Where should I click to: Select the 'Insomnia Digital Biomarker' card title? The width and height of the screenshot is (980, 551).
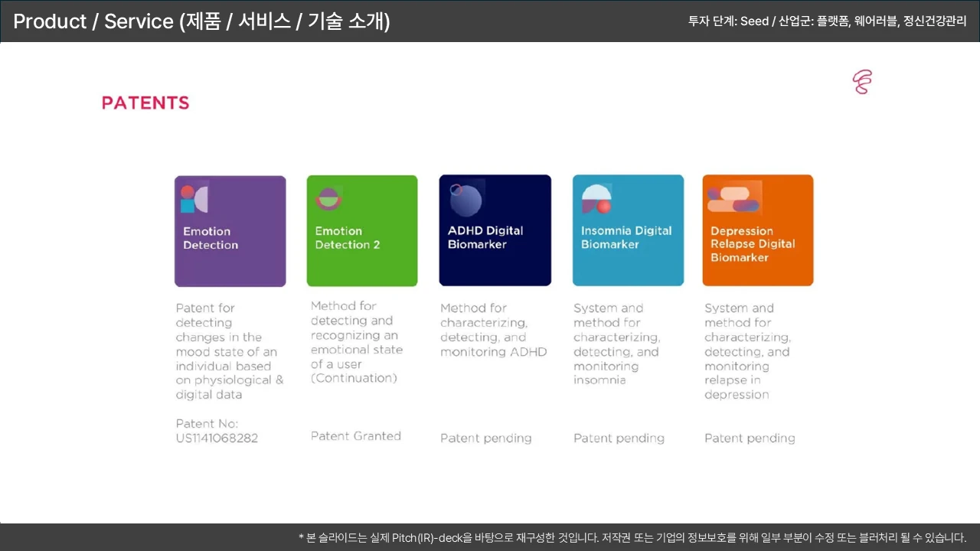626,237
